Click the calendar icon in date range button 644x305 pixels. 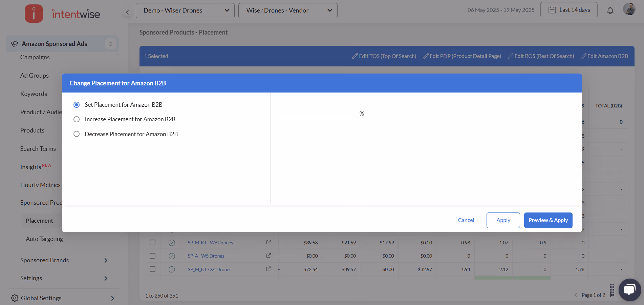[552, 10]
